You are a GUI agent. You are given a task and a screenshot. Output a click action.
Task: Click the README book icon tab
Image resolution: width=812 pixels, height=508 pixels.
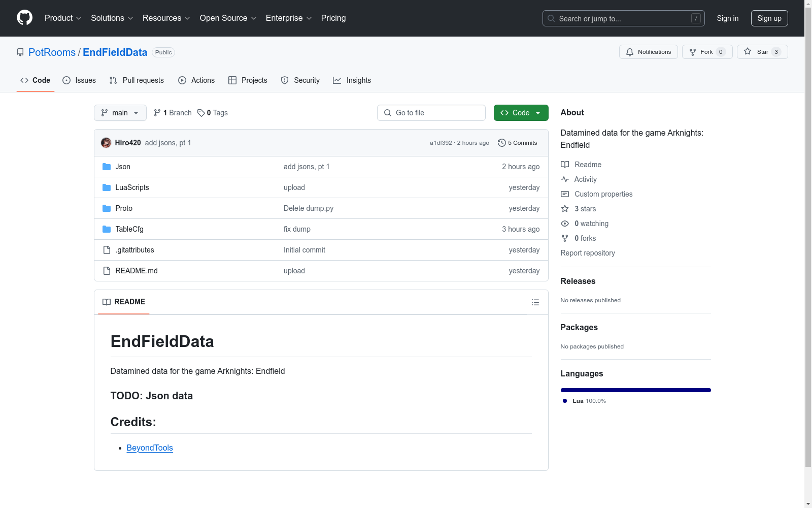click(x=107, y=302)
